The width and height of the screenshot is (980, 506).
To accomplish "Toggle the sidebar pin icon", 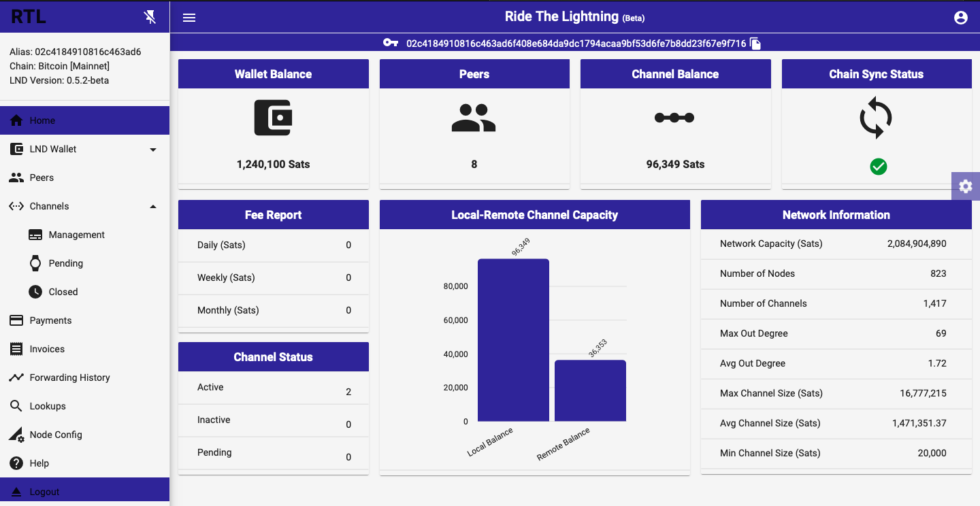I will (150, 17).
